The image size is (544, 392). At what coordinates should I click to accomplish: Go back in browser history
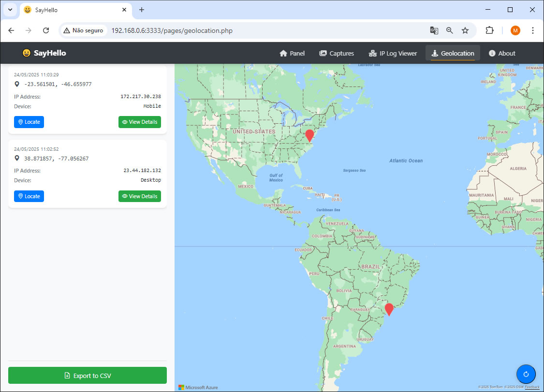11,30
